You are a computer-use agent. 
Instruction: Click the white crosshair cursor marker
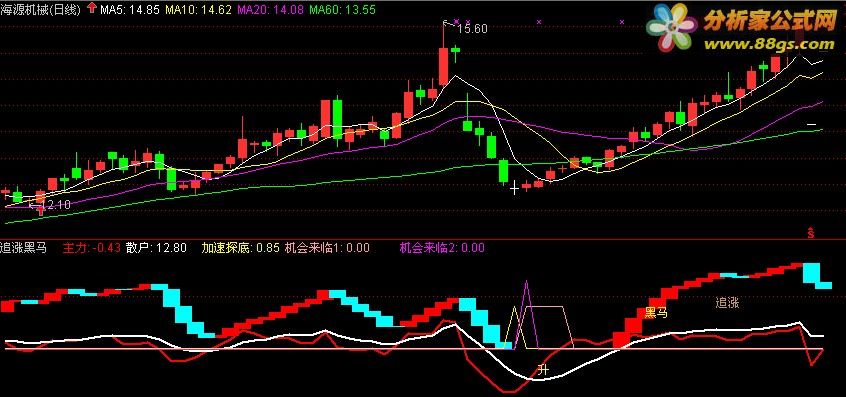click(x=514, y=188)
